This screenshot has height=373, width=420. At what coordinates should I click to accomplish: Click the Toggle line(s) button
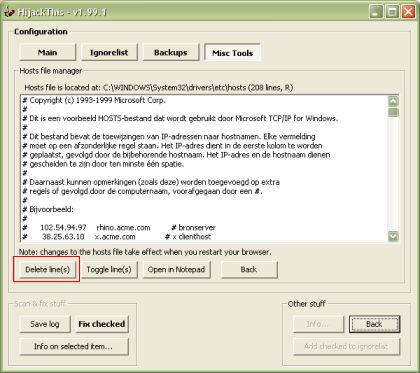pos(109,269)
